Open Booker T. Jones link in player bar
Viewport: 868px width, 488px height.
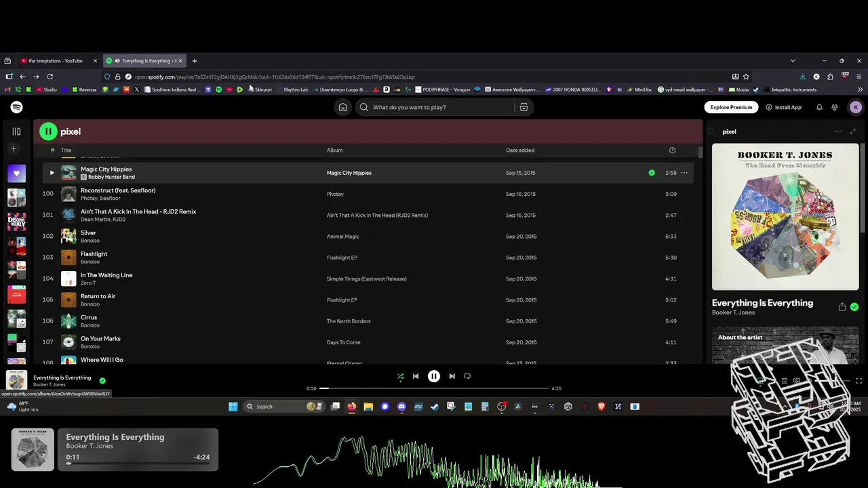point(50,385)
